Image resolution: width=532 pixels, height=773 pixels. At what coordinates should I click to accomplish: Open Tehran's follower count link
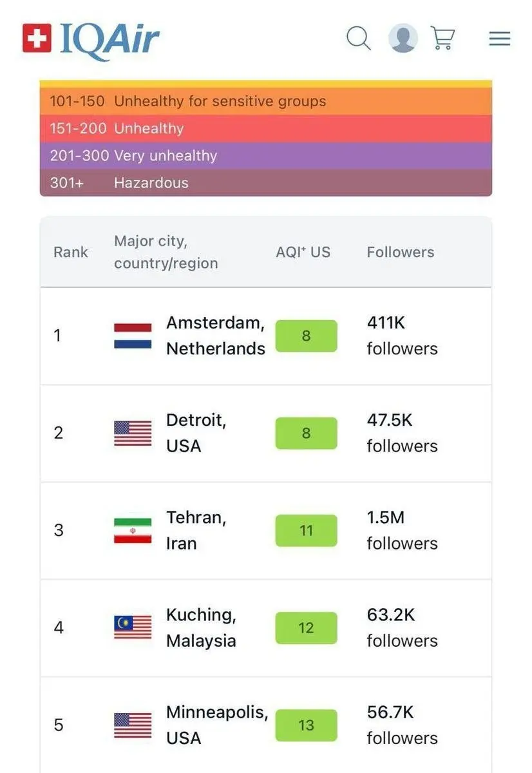coord(401,530)
